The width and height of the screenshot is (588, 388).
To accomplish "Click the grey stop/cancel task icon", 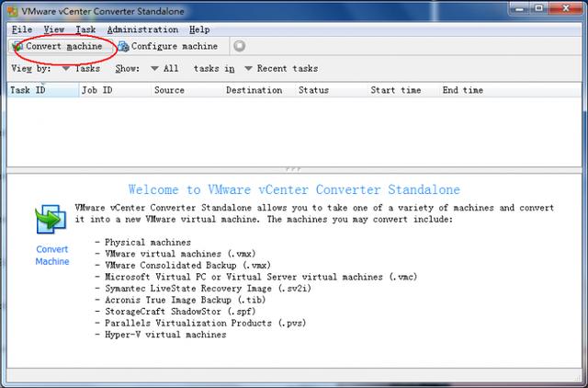I will (239, 46).
